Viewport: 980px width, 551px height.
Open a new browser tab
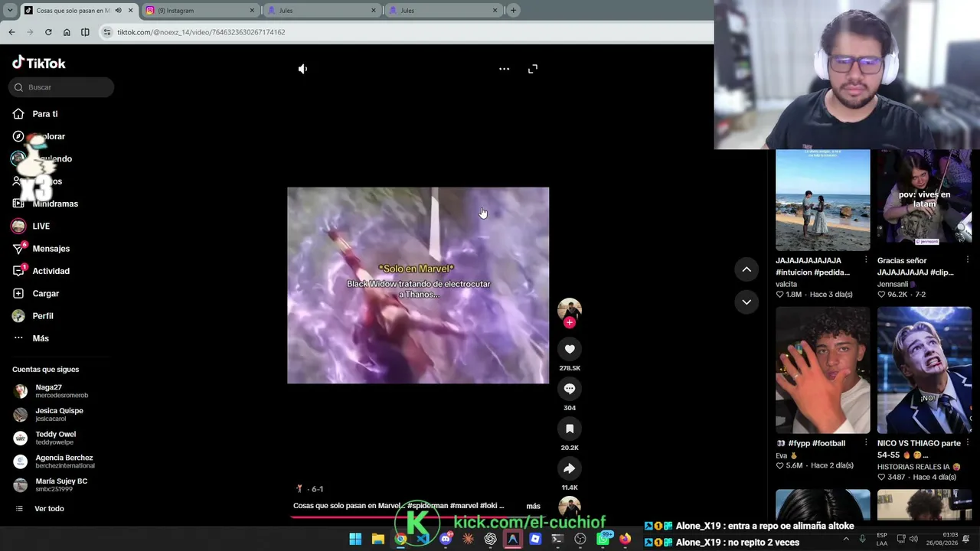click(513, 11)
